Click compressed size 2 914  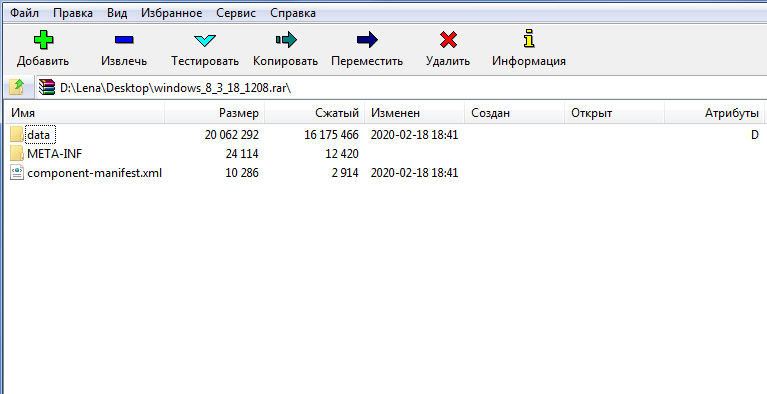[345, 173]
